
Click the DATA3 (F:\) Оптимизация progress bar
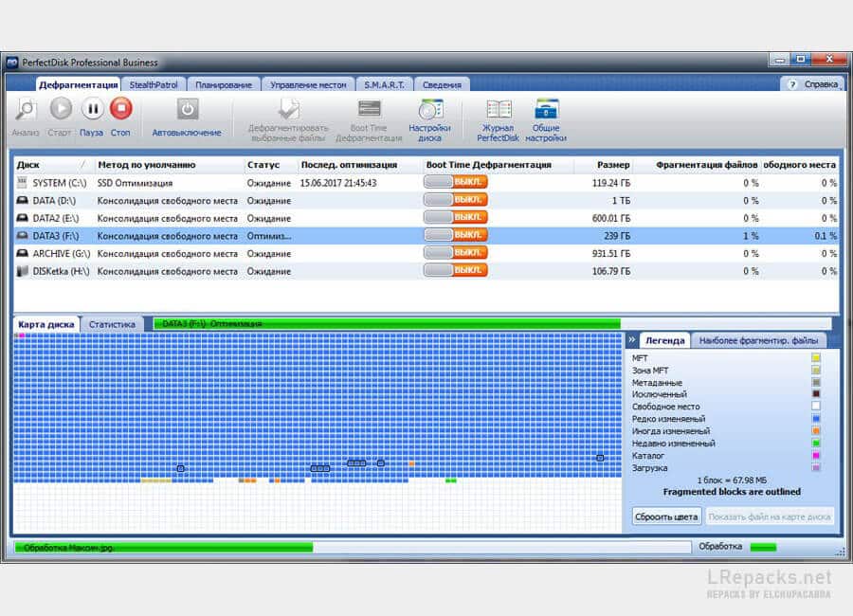click(492, 324)
